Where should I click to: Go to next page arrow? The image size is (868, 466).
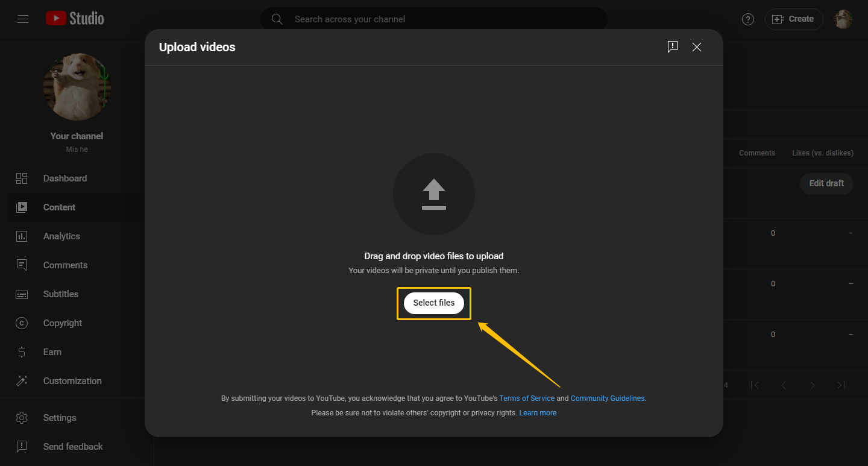pos(813,385)
